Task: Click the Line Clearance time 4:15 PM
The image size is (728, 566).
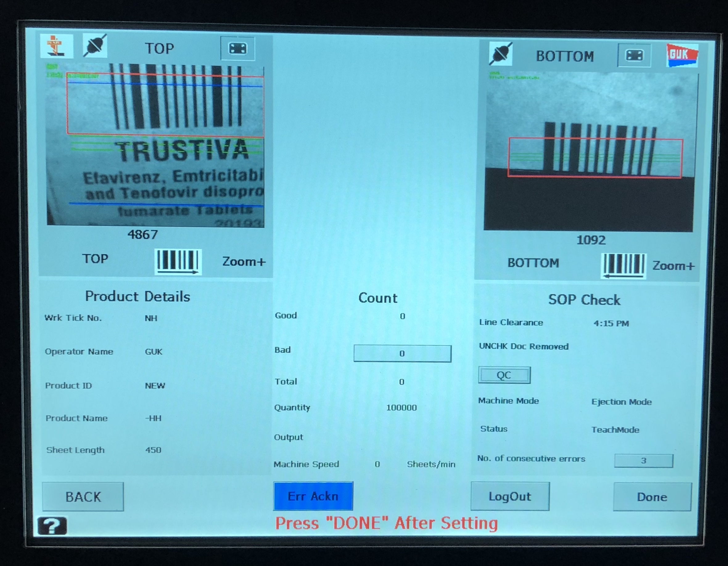Action: [611, 324]
